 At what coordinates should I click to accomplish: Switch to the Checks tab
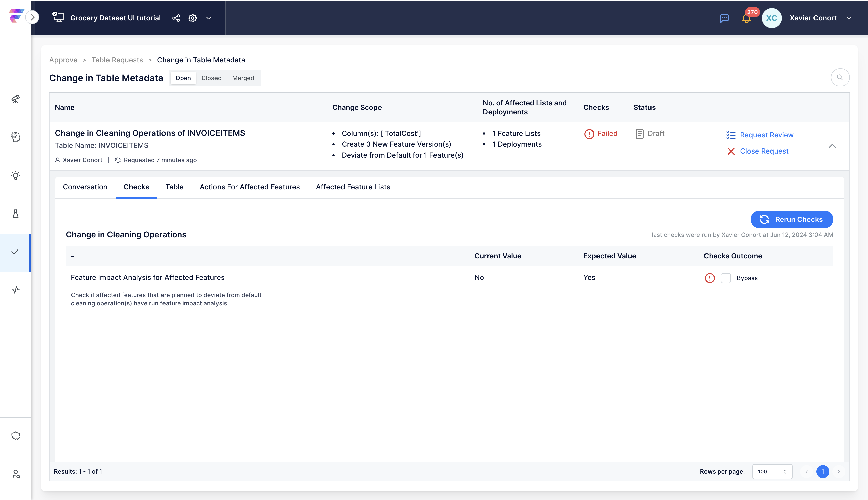pos(136,187)
